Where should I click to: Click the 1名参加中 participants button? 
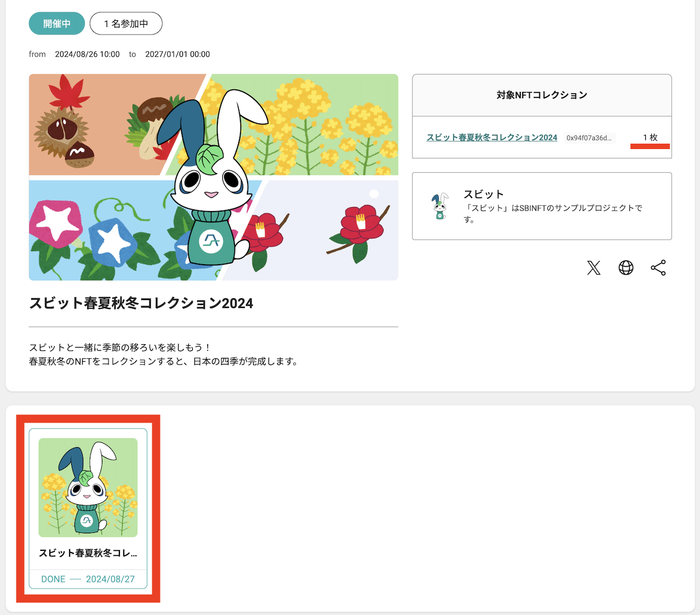(x=126, y=24)
